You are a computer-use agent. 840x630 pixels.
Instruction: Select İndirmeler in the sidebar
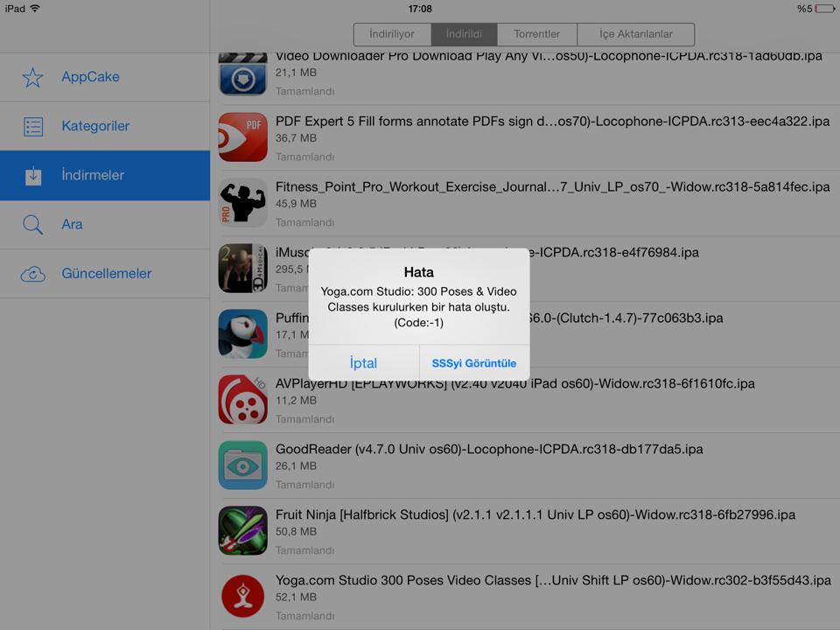(x=105, y=175)
